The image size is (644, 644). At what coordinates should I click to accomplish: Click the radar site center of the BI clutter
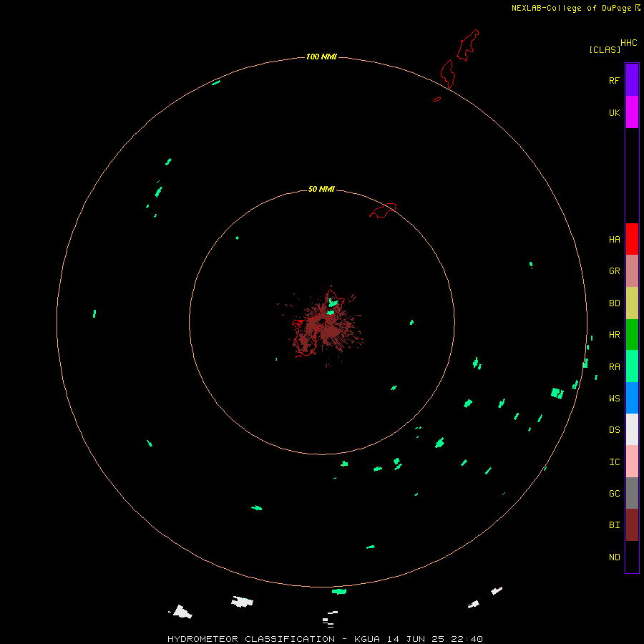(x=323, y=321)
